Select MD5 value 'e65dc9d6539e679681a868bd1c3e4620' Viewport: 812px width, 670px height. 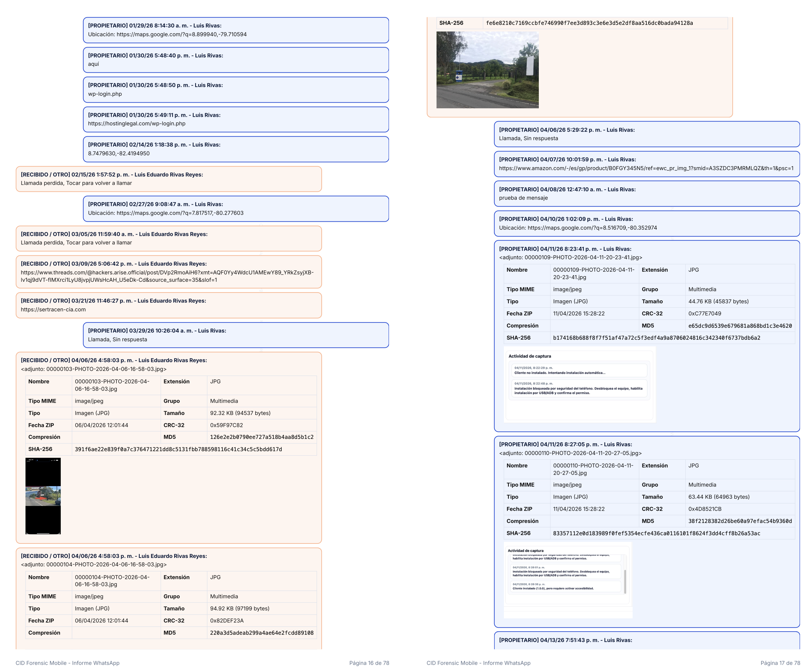click(740, 326)
